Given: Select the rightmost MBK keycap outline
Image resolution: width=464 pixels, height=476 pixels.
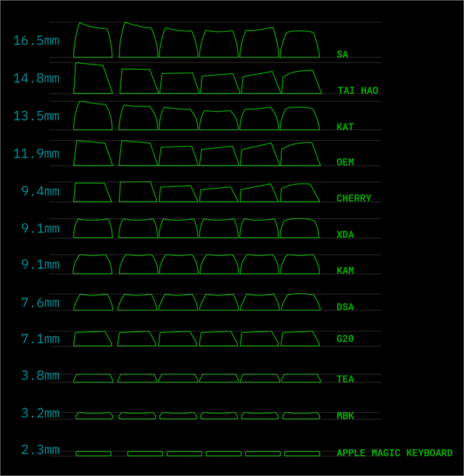Looking at the screenshot, I should (x=301, y=416).
